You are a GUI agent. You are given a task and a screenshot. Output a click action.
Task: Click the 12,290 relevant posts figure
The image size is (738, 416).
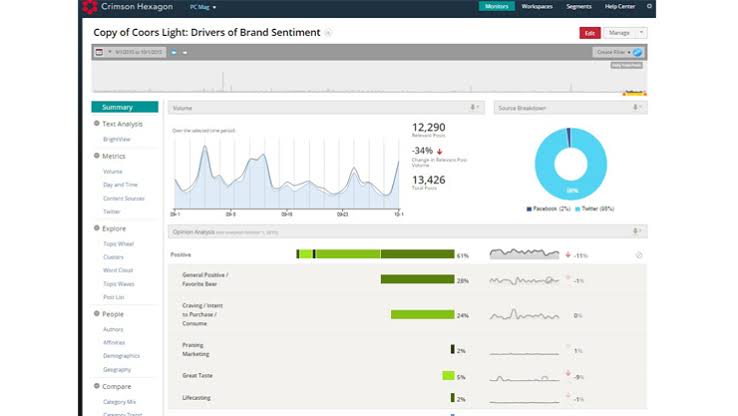(428, 128)
